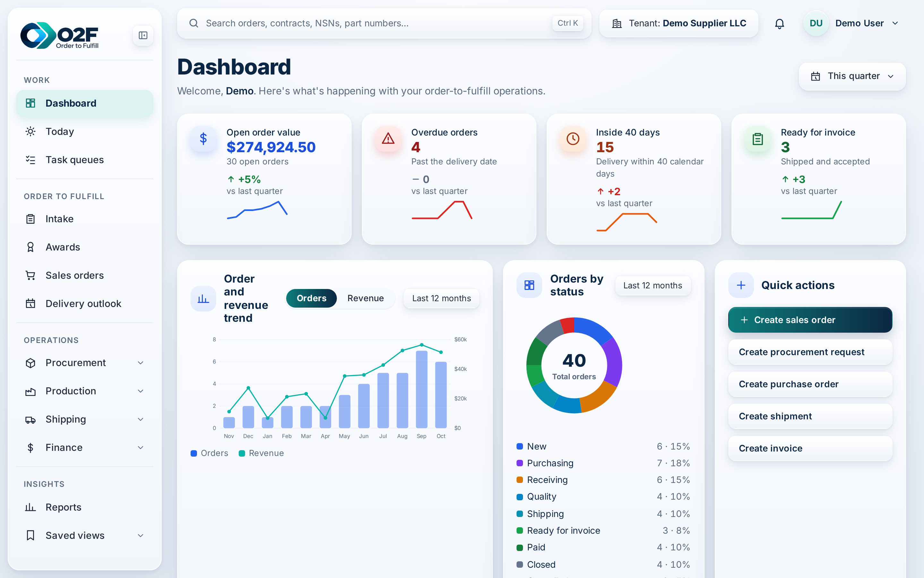Open Last 12 months selector on trend chart
This screenshot has height=578, width=924.
click(441, 299)
